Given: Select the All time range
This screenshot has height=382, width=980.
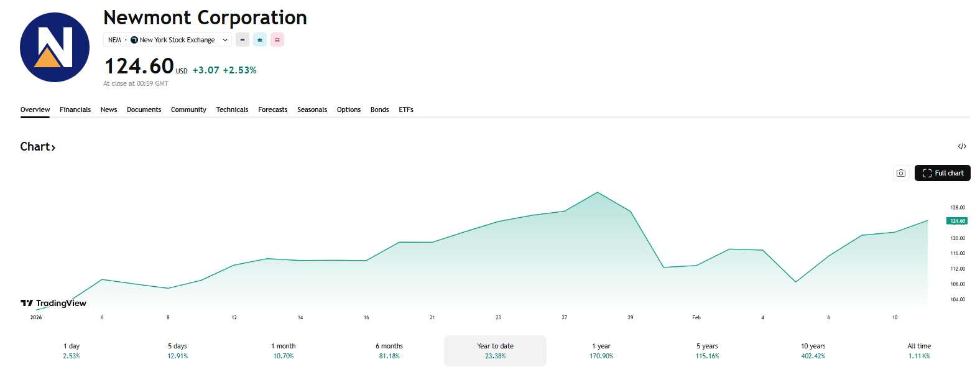Looking at the screenshot, I should [919, 351].
